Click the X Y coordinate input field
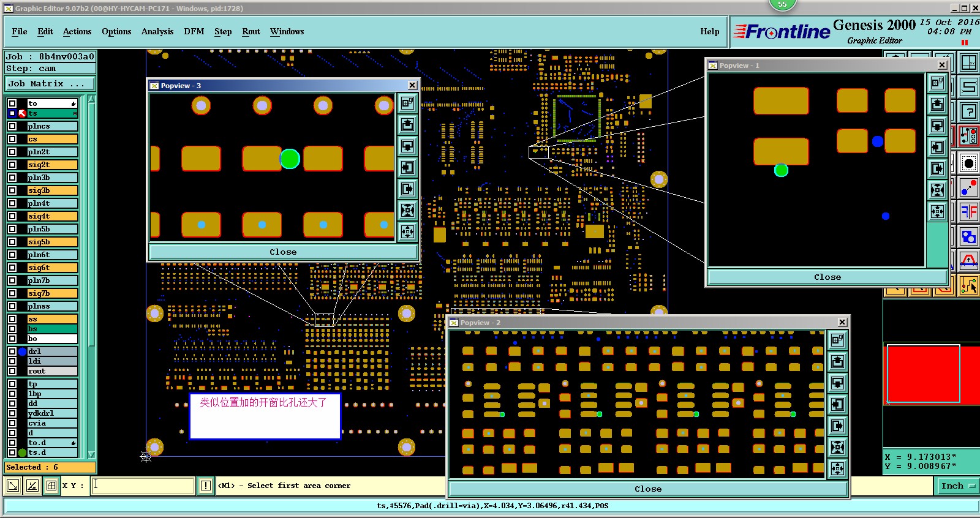This screenshot has width=980, height=518. [x=143, y=486]
